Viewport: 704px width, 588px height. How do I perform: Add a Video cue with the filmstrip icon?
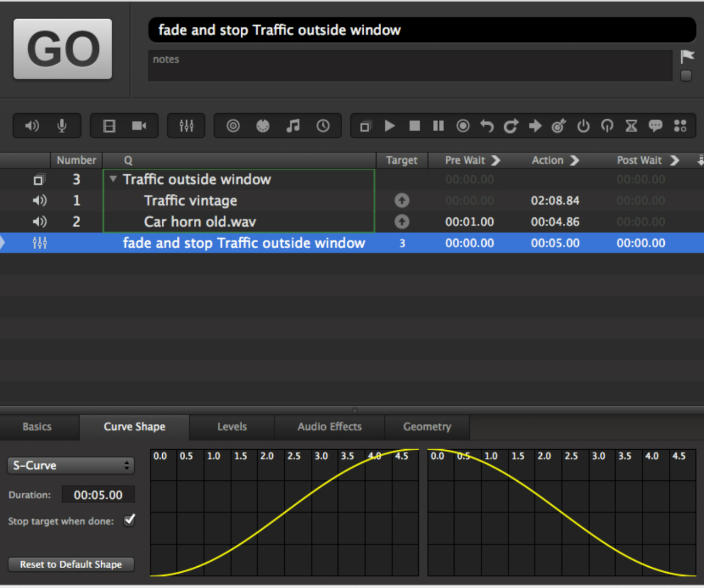pos(109,126)
